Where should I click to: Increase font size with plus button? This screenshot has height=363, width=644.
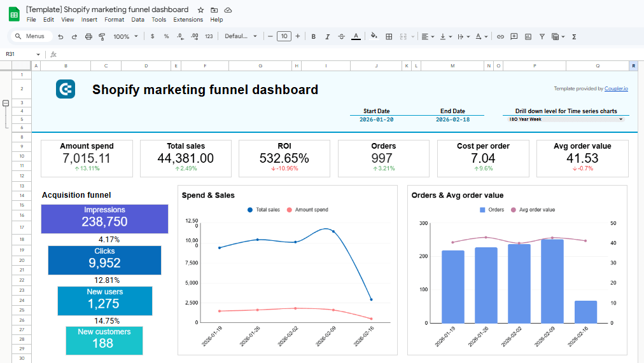click(x=298, y=36)
